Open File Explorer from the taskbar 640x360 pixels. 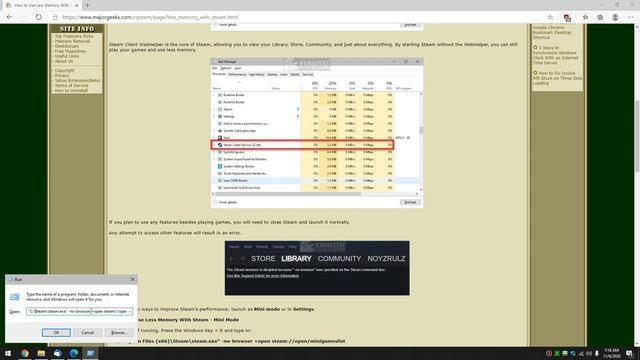pos(41,353)
